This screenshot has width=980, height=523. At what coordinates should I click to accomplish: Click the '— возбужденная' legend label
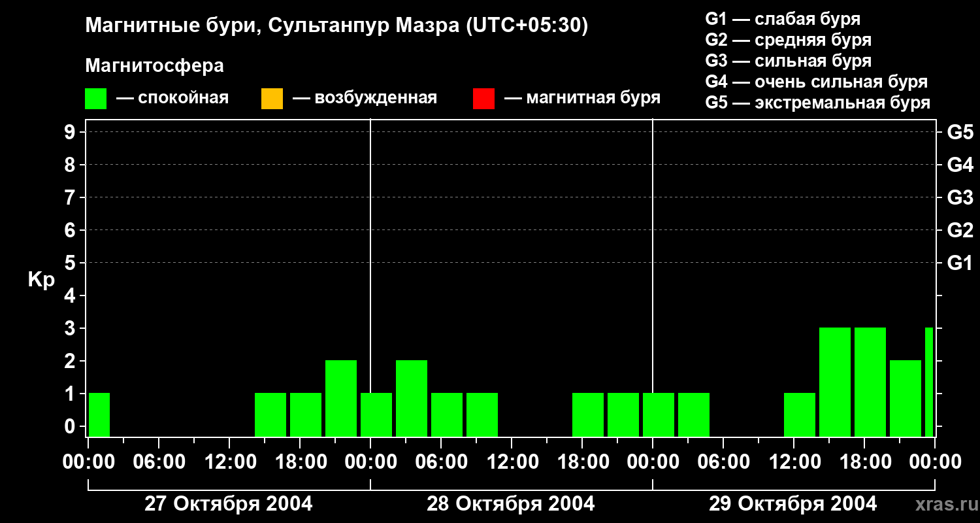(x=365, y=98)
